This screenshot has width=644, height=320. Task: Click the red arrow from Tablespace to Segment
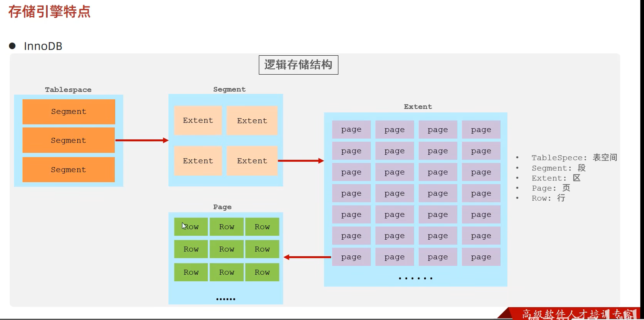click(142, 140)
